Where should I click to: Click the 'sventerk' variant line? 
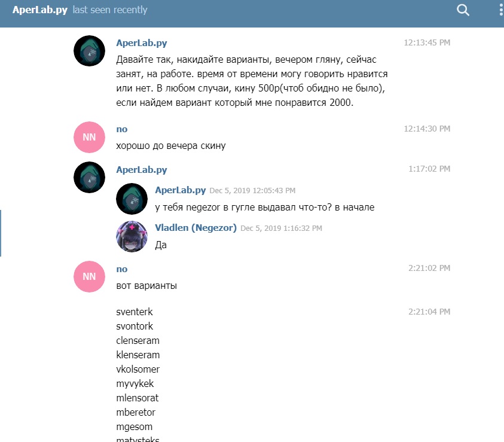(135, 312)
